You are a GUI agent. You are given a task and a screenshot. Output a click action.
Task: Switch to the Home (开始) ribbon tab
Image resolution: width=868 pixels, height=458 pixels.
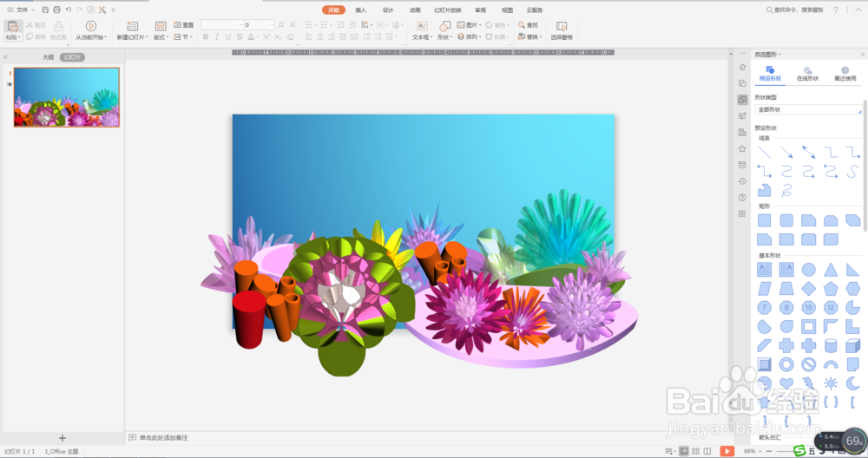click(333, 10)
